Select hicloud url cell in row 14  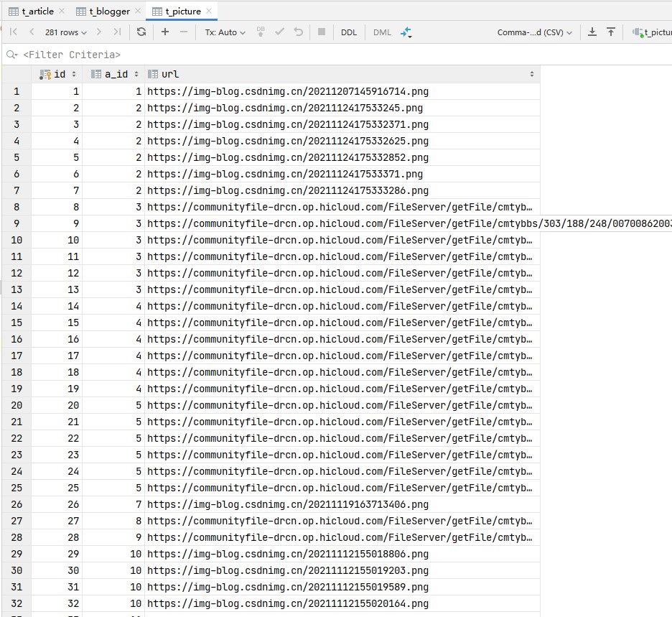342,306
